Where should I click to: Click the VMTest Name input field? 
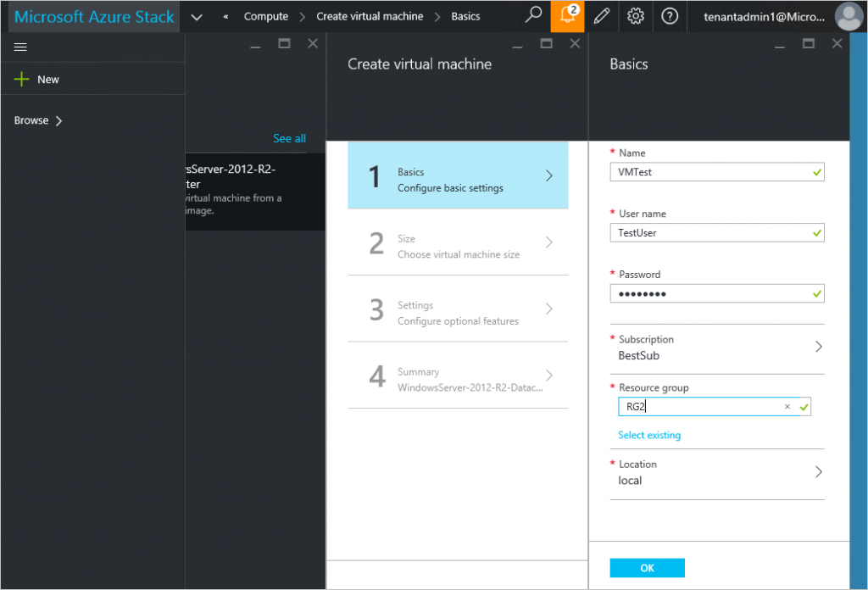717,172
